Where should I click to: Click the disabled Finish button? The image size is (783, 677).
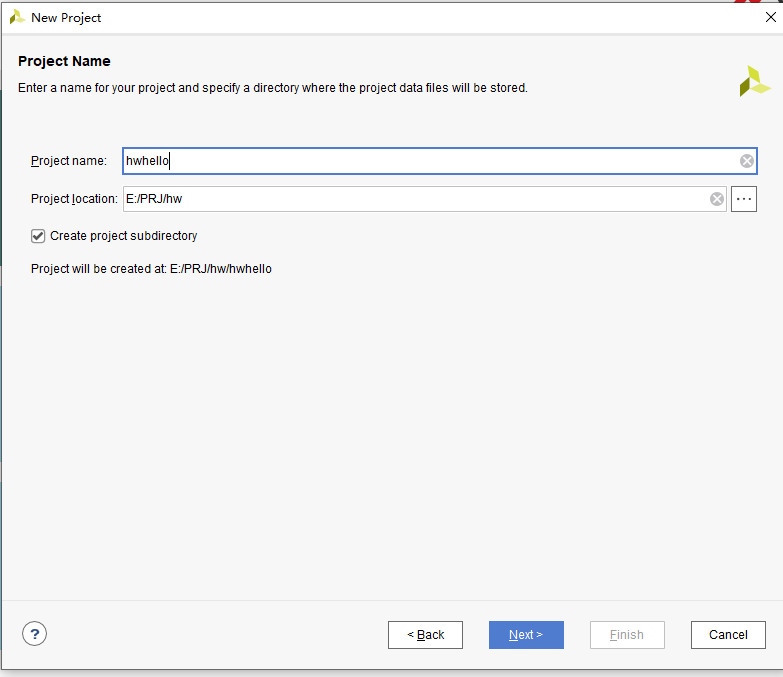pyautogui.click(x=627, y=635)
